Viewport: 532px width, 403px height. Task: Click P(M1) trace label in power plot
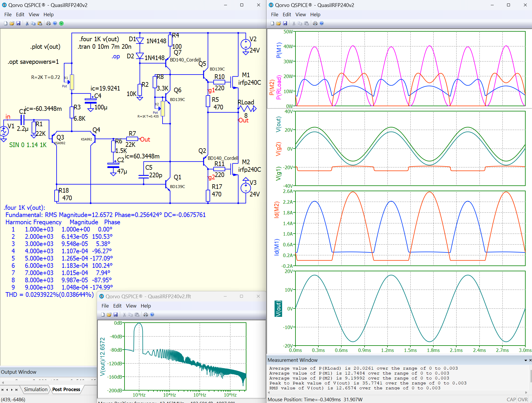click(279, 50)
